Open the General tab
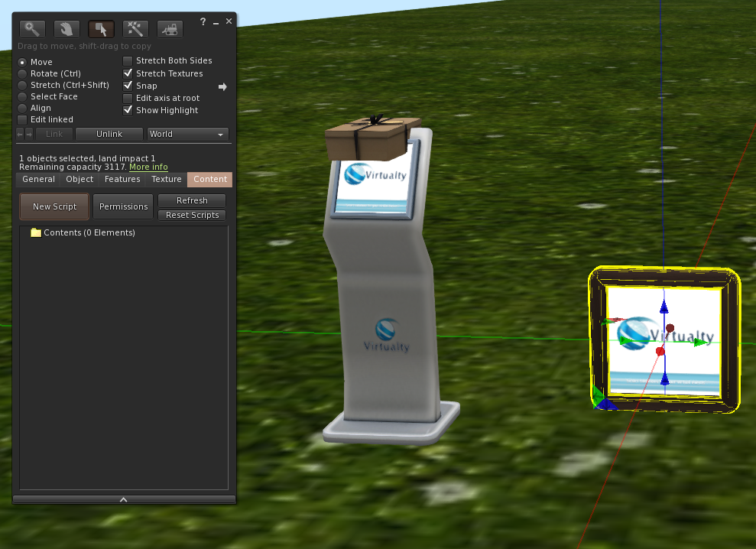This screenshot has width=756, height=549. coord(38,180)
